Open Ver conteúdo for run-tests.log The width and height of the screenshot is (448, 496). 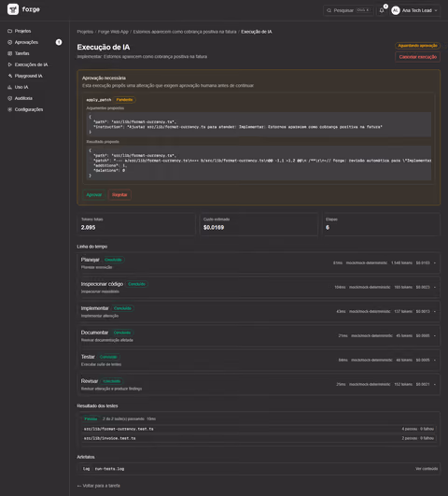click(x=427, y=469)
